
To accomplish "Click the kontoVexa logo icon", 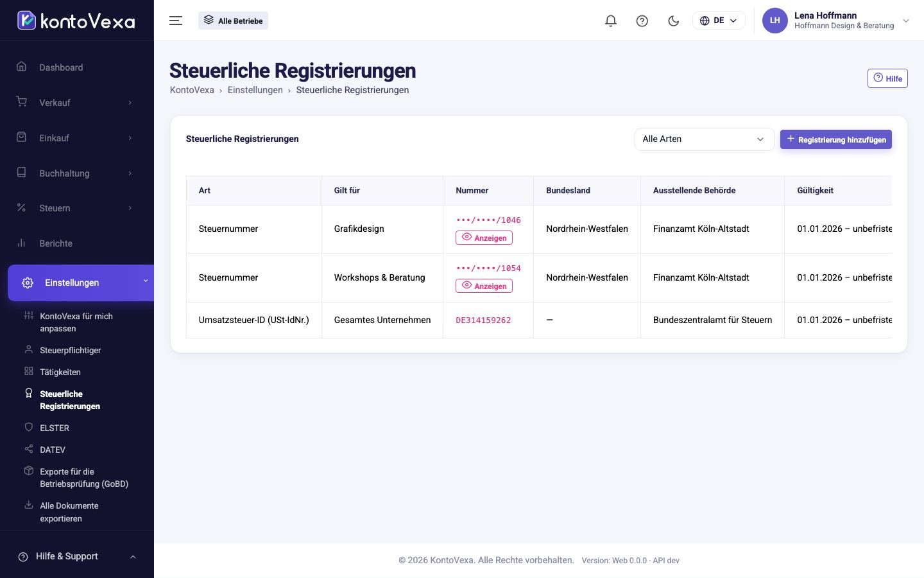I will coord(26,21).
